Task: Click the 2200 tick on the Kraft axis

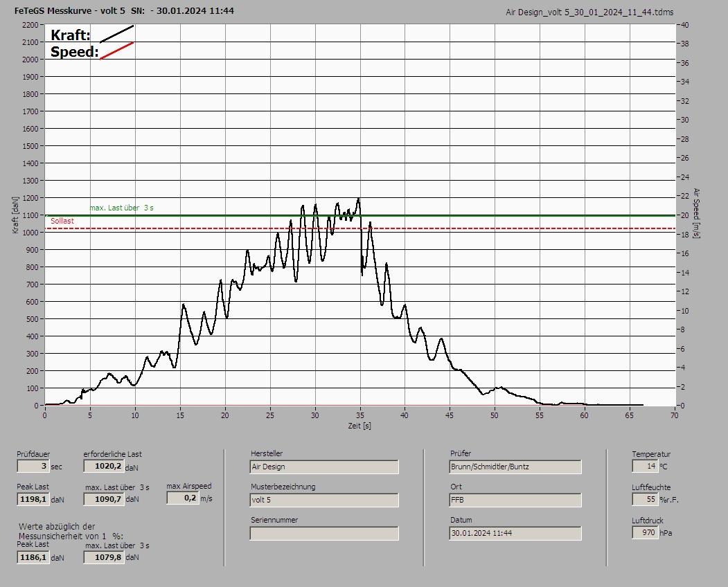Action: (30, 25)
